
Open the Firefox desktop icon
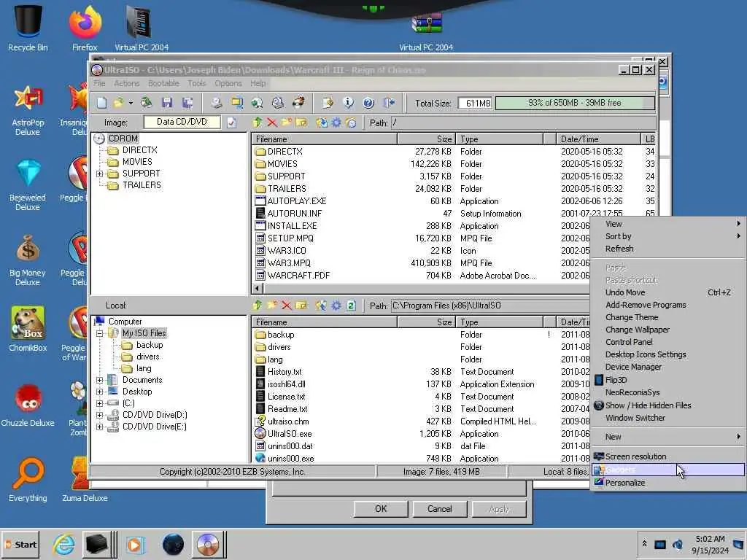click(85, 28)
